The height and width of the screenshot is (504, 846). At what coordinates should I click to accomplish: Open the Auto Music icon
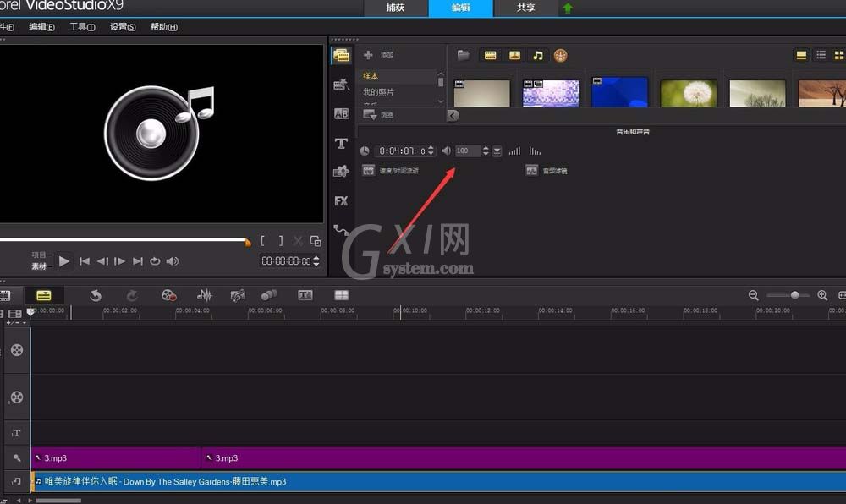click(238, 295)
